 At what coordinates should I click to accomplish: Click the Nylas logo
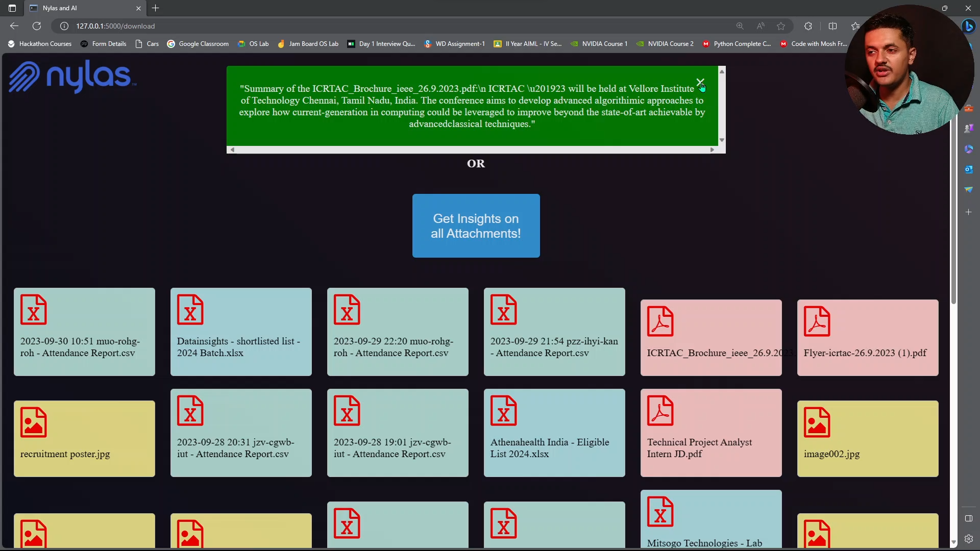coord(72,77)
